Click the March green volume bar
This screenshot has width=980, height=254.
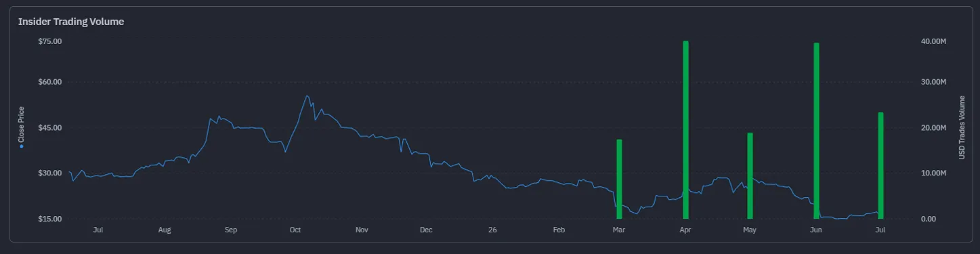pos(619,179)
